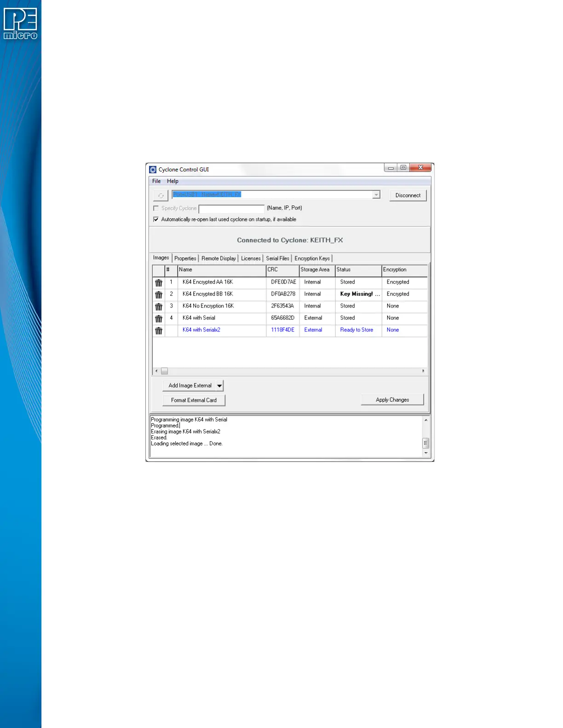Switch to the Encryption Keys tab
This screenshot has width=563, height=728.
(312, 258)
